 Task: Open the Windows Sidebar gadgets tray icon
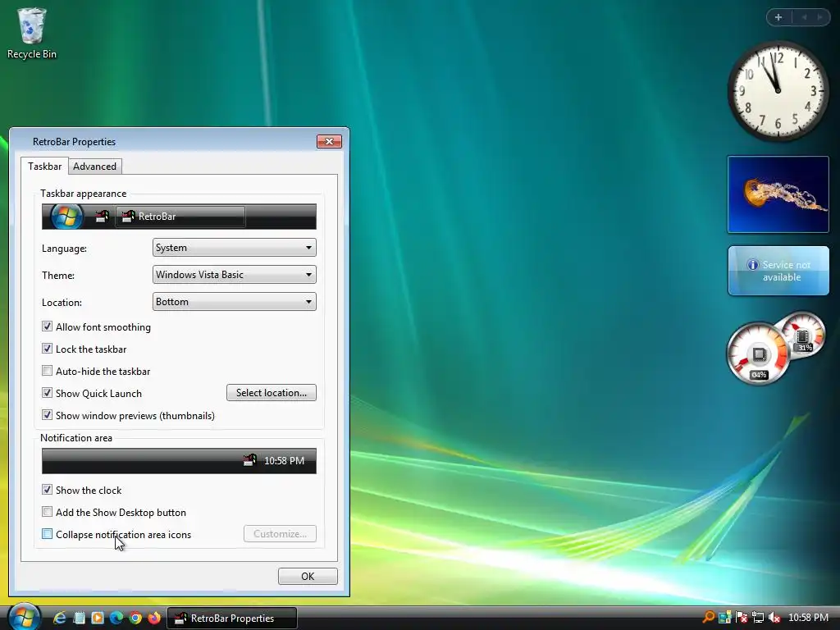[x=725, y=618]
